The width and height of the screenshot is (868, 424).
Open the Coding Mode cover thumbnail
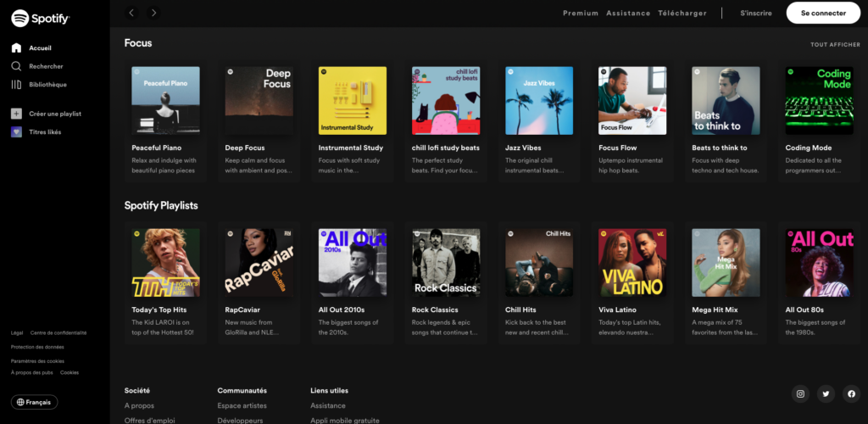point(820,101)
